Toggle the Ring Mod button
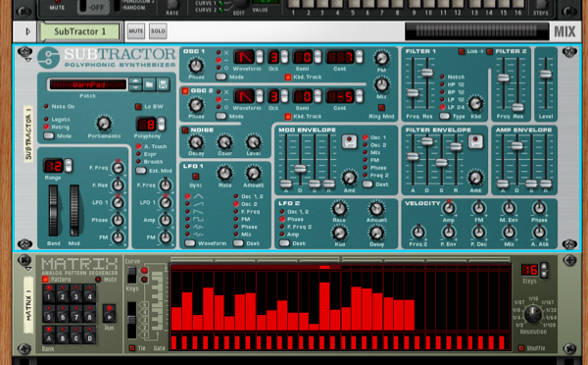This screenshot has width=588, height=365. click(x=382, y=108)
